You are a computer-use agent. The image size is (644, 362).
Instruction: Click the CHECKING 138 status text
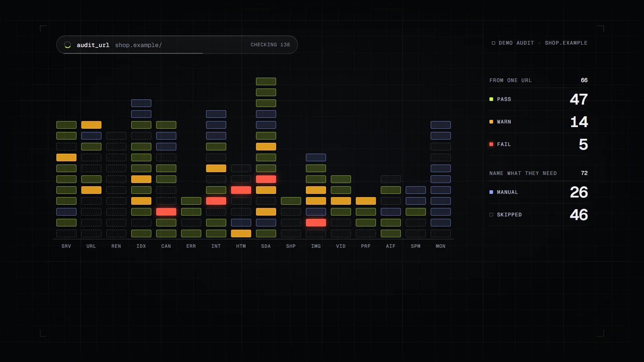coord(270,45)
